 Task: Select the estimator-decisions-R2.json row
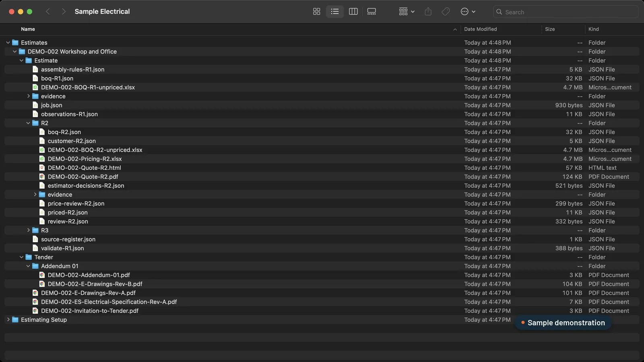point(322,185)
